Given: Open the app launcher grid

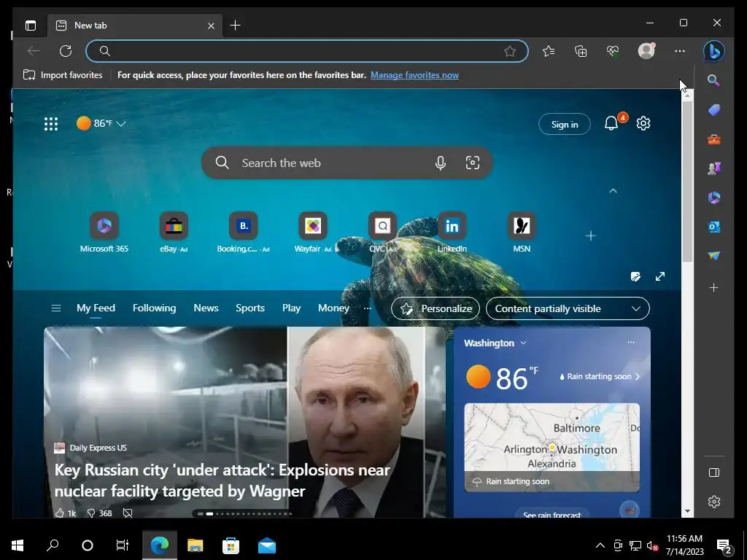Looking at the screenshot, I should pyautogui.click(x=51, y=124).
